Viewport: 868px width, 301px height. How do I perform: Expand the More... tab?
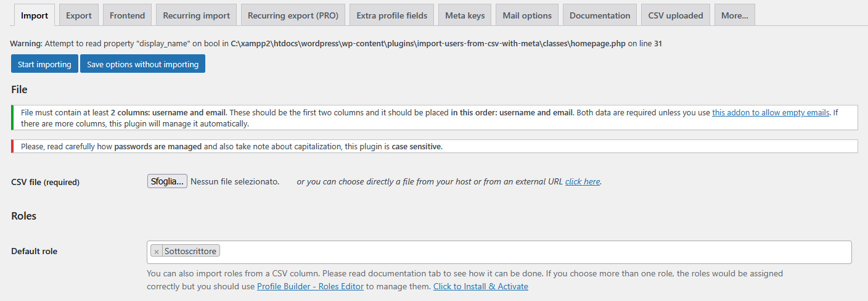735,15
